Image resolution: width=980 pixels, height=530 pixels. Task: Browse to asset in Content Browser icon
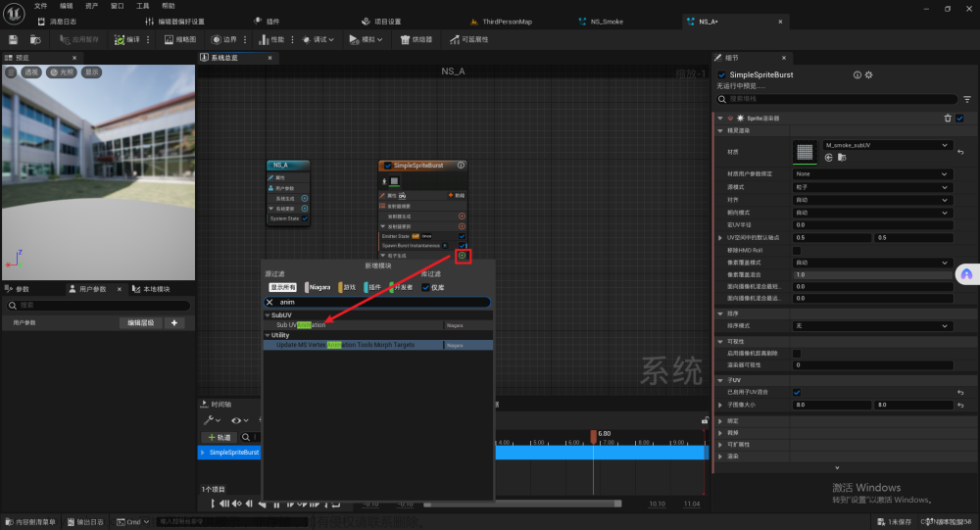pyautogui.click(x=35, y=39)
